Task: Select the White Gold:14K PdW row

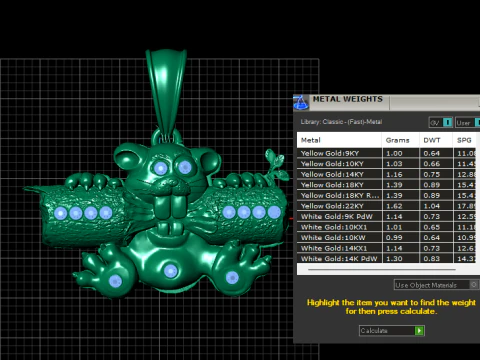Action: 387,258
